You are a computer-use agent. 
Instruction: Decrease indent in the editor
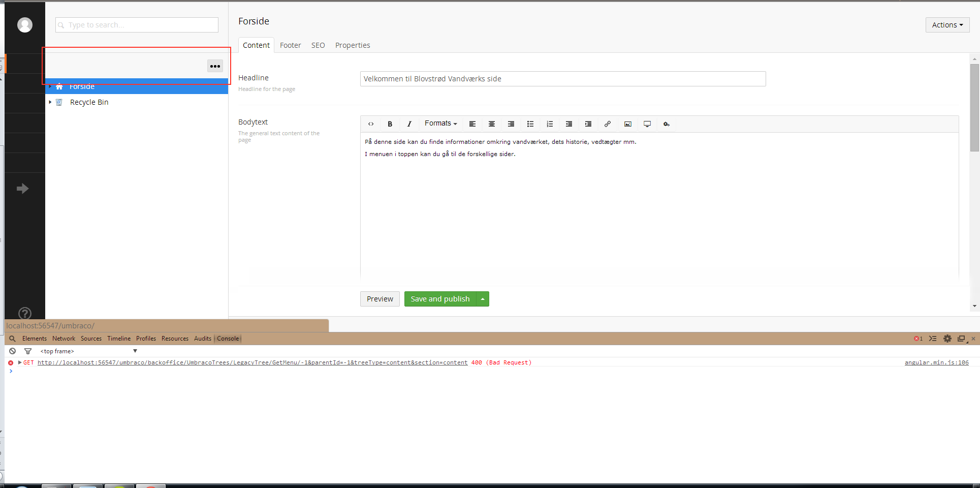(569, 124)
